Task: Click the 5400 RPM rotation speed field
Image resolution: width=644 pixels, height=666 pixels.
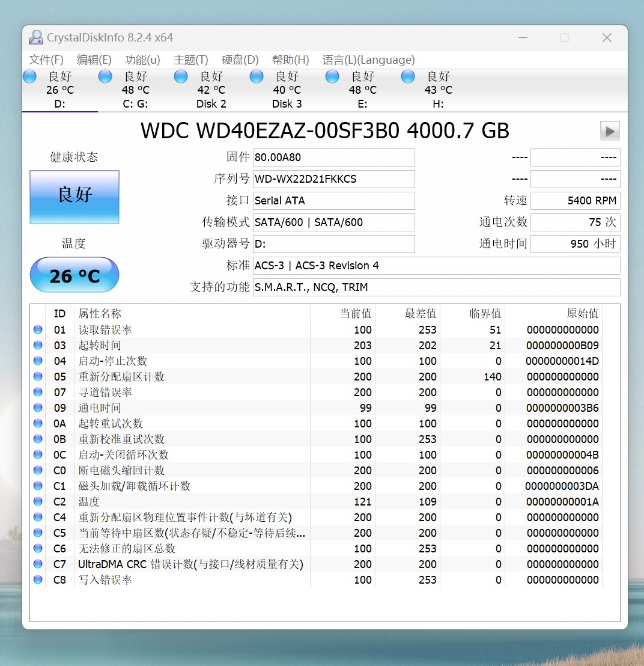Action: (576, 201)
